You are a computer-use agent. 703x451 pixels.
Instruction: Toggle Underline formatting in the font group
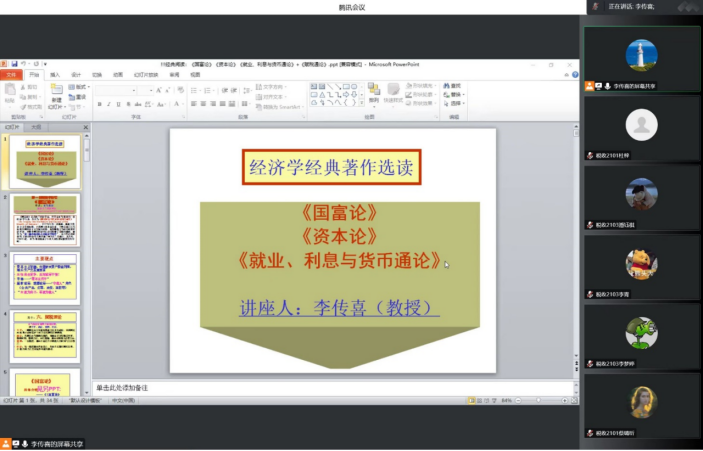pos(117,104)
